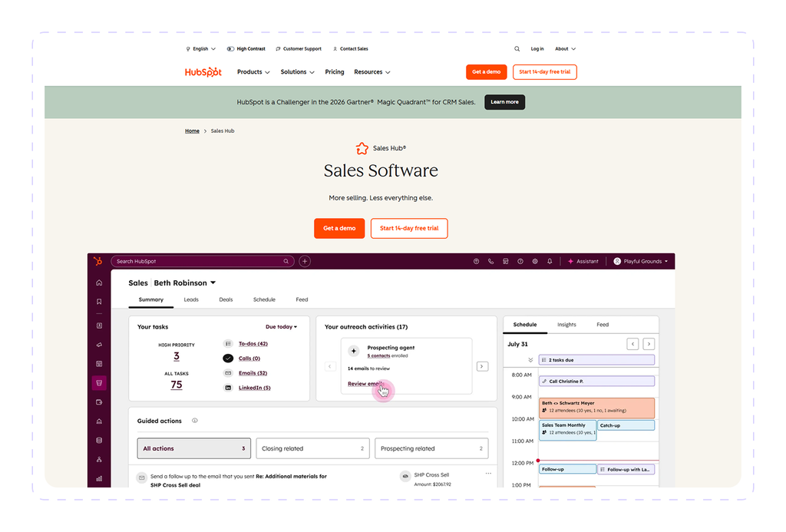Open the phone calling icon in the app bar

[490, 261]
